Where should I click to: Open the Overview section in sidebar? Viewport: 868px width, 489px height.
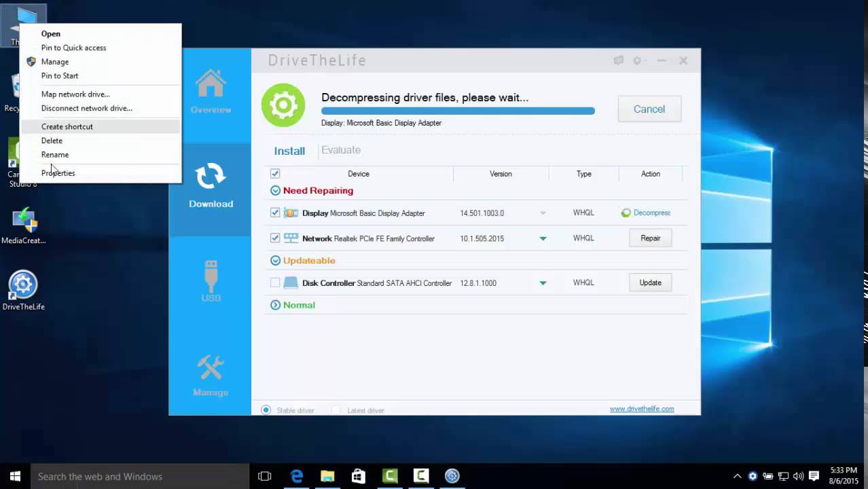coord(211,92)
